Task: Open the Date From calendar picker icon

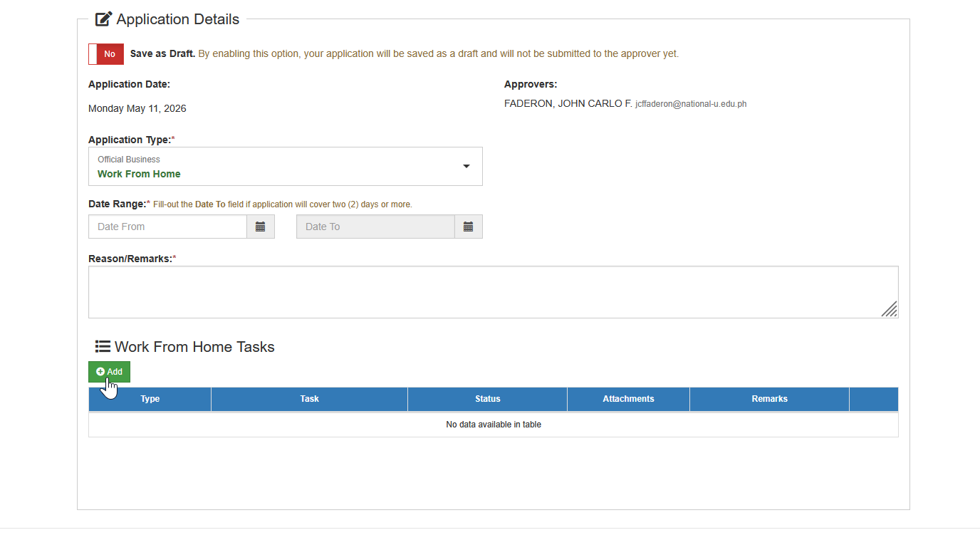Action: [261, 227]
